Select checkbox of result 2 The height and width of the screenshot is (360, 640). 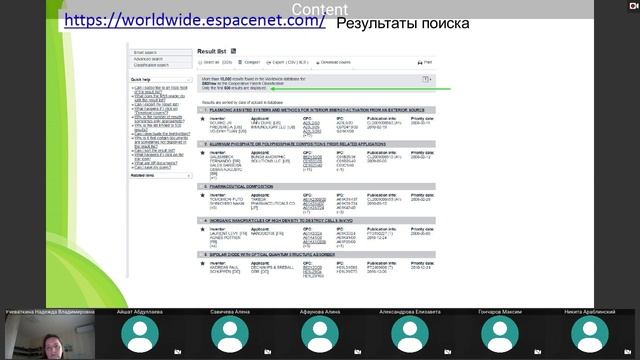[x=201, y=144]
